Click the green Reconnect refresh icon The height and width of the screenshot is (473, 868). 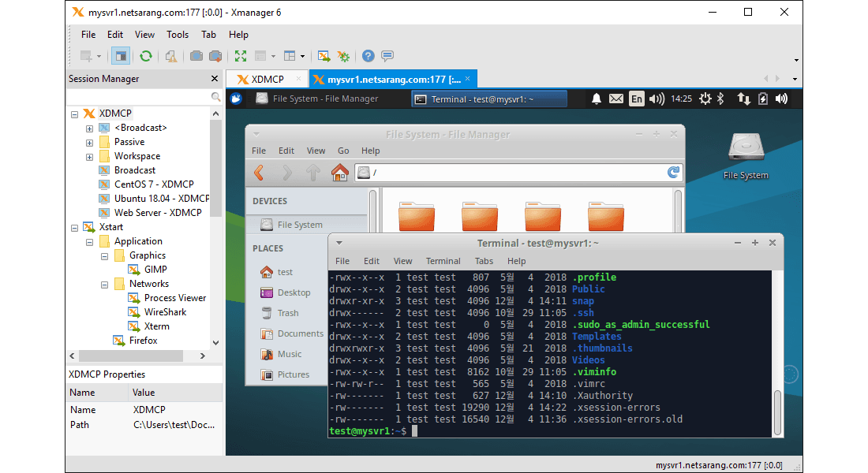pyautogui.click(x=146, y=56)
